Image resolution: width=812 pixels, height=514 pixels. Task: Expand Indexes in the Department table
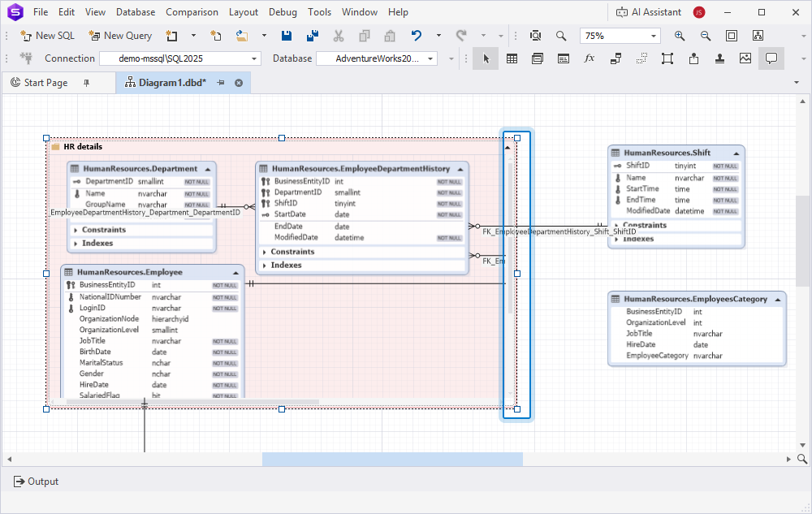click(x=76, y=244)
